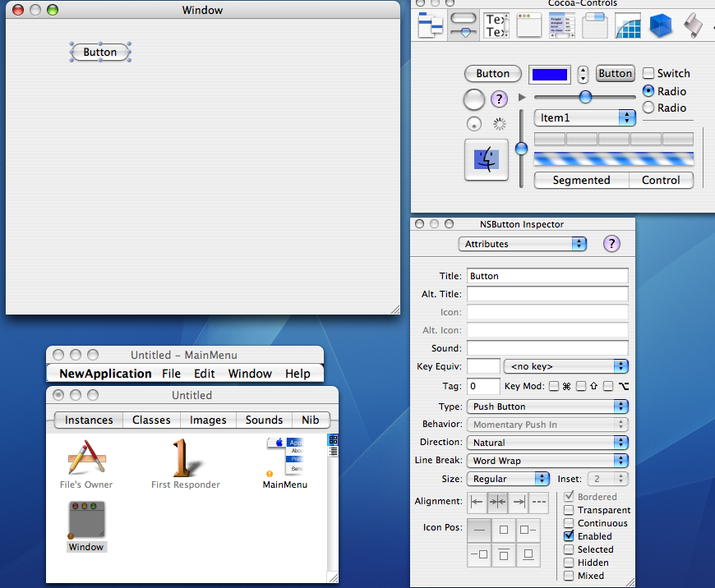Screen dimensions: 715x588
Task: Select the Cocoa Controls palette icon
Action: click(x=464, y=25)
